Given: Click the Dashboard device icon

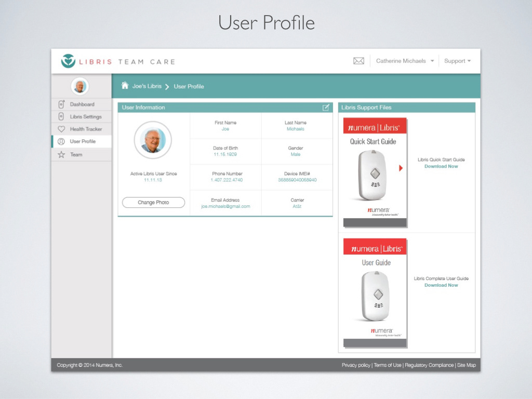Looking at the screenshot, I should tap(61, 104).
